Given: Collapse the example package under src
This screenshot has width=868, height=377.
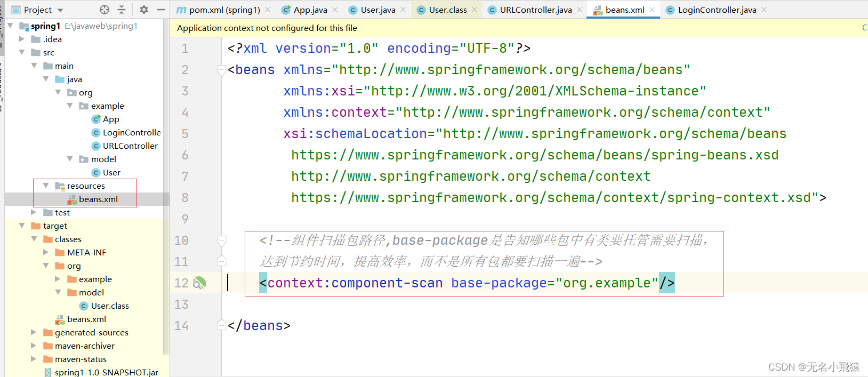Looking at the screenshot, I should coord(70,106).
